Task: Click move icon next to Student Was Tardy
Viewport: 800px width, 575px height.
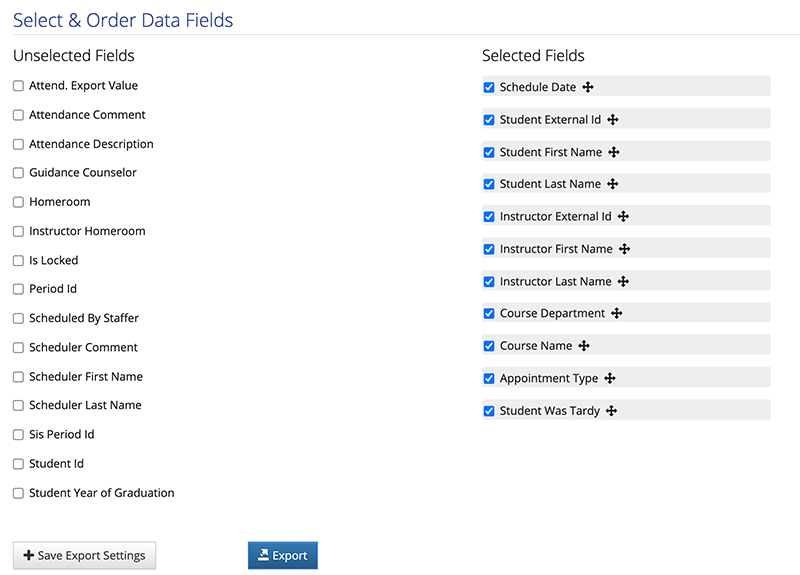Action: coord(611,411)
